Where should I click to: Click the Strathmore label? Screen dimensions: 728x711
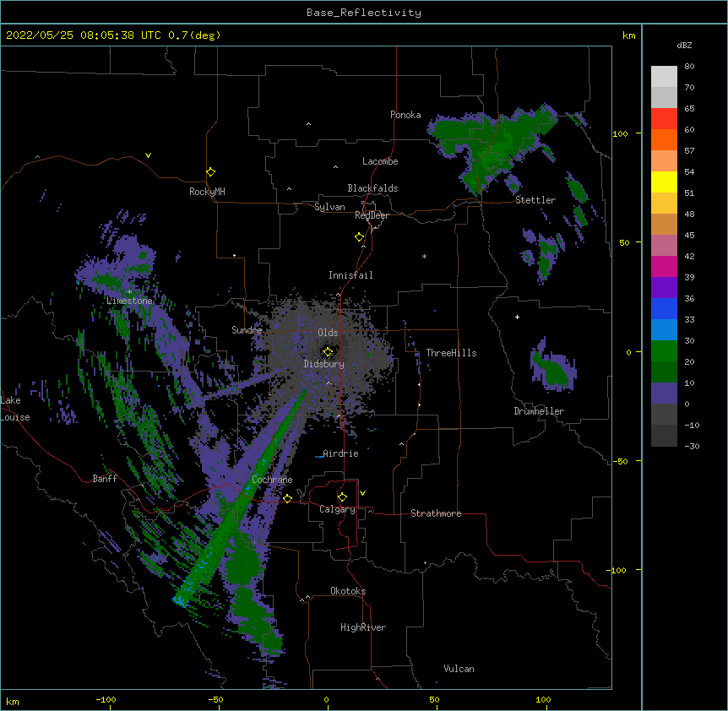click(436, 513)
